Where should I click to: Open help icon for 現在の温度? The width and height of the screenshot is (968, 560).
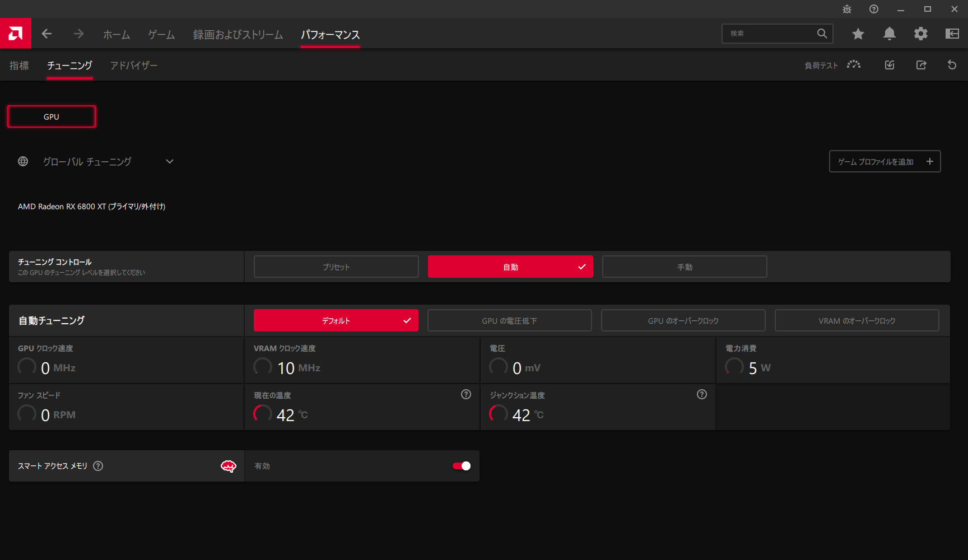(466, 394)
